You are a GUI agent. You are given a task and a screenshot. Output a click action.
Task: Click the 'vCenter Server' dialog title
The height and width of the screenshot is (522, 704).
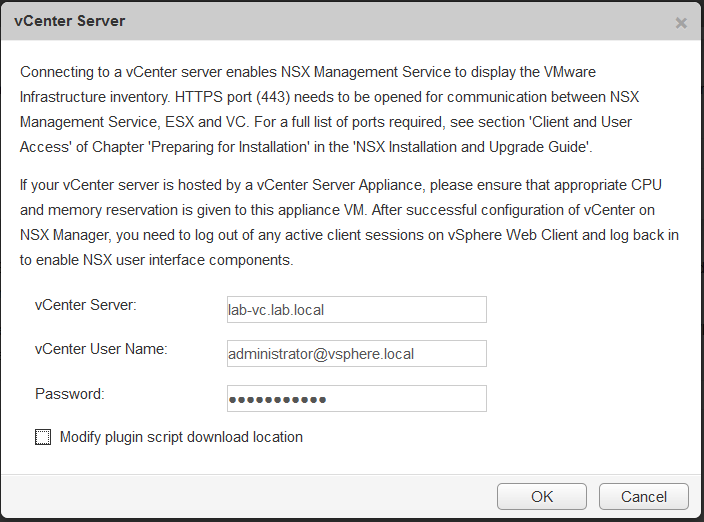[70, 21]
